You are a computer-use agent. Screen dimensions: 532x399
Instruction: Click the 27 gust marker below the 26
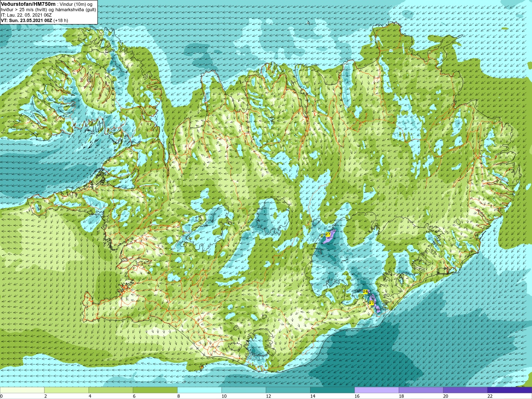[372, 303]
